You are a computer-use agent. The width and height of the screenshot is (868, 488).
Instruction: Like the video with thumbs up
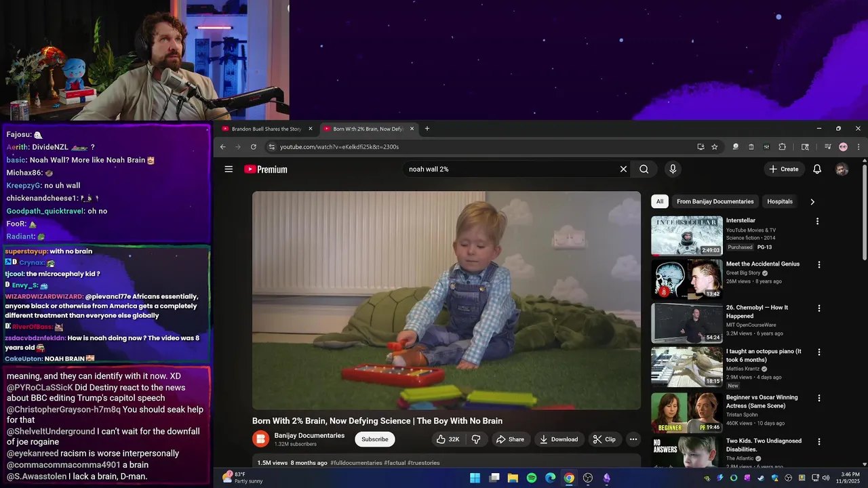(448, 439)
